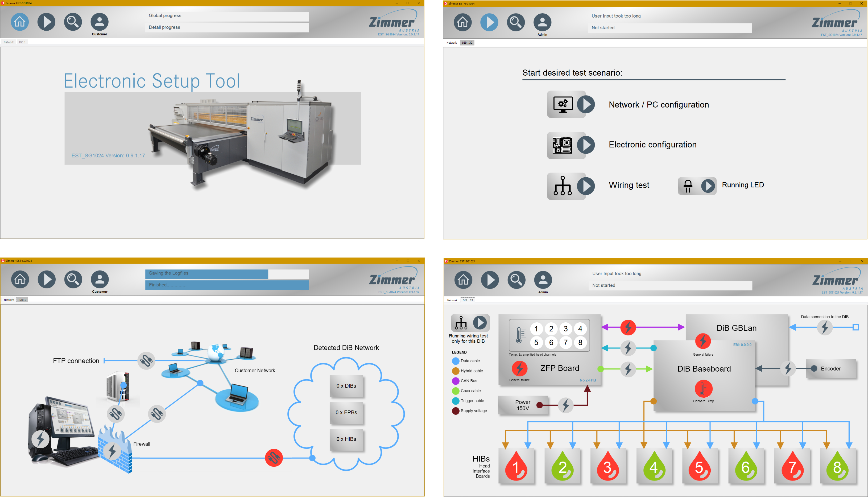Click lightning icon on the PC workstation
The image size is (868, 497).
click(40, 439)
